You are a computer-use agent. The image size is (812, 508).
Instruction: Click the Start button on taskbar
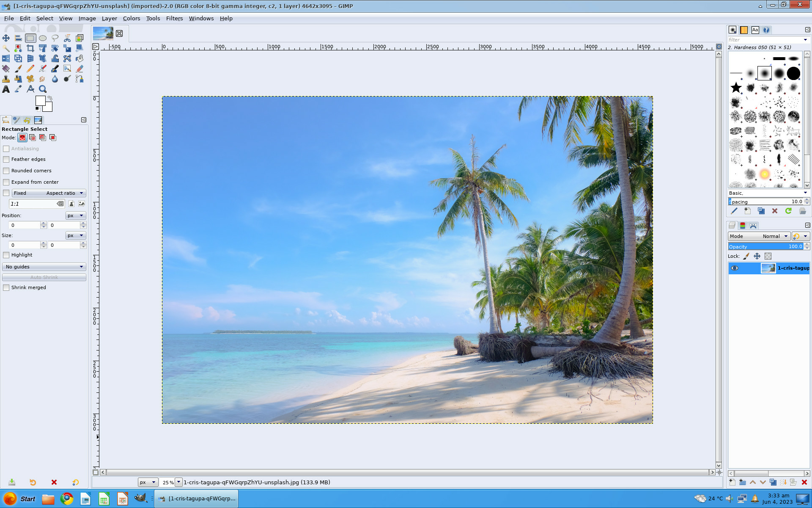[20, 499]
